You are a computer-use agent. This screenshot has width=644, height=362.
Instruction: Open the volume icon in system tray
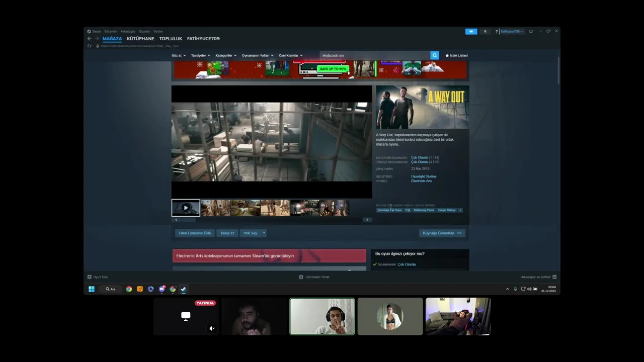[x=529, y=289]
